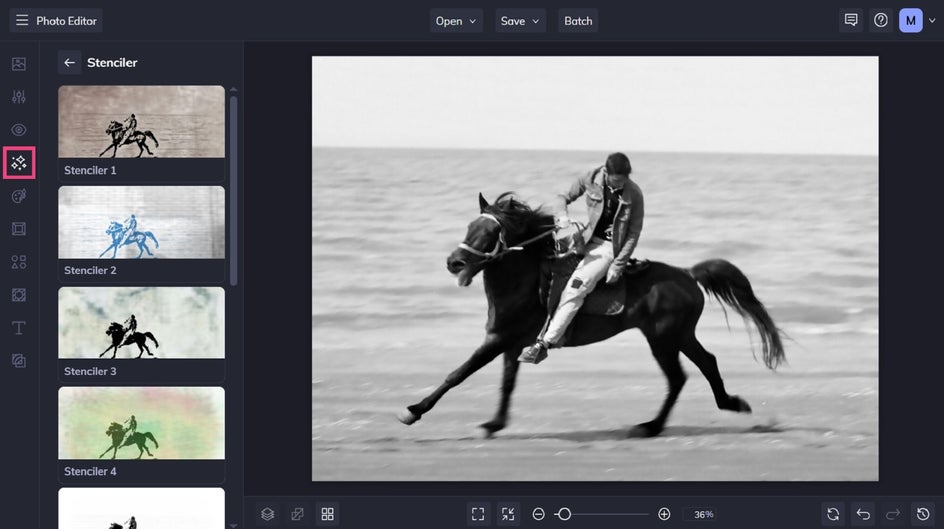Screen dimensions: 944x529
Task: Open the help question mark icon
Action: pyautogui.click(x=881, y=20)
